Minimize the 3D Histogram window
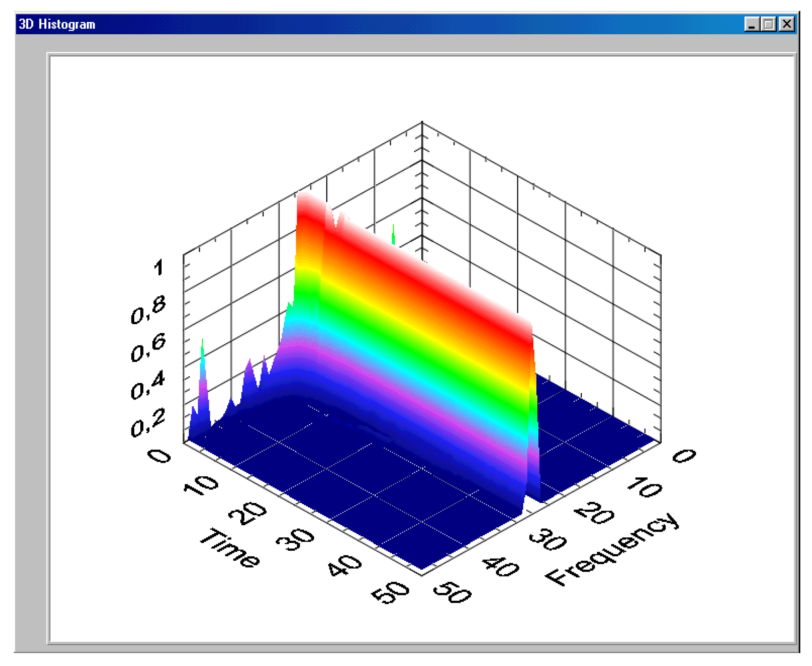The width and height of the screenshot is (812, 666). click(751, 25)
